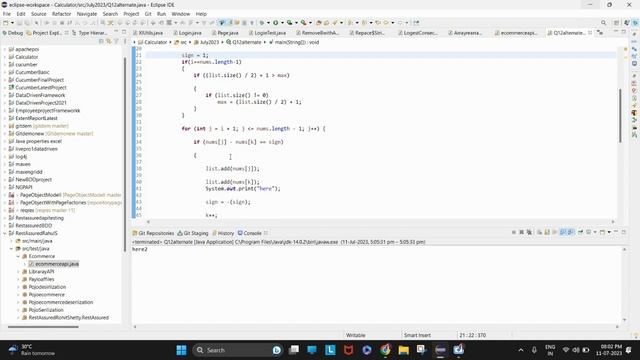Show the hidden editor tabs list

tap(600, 32)
